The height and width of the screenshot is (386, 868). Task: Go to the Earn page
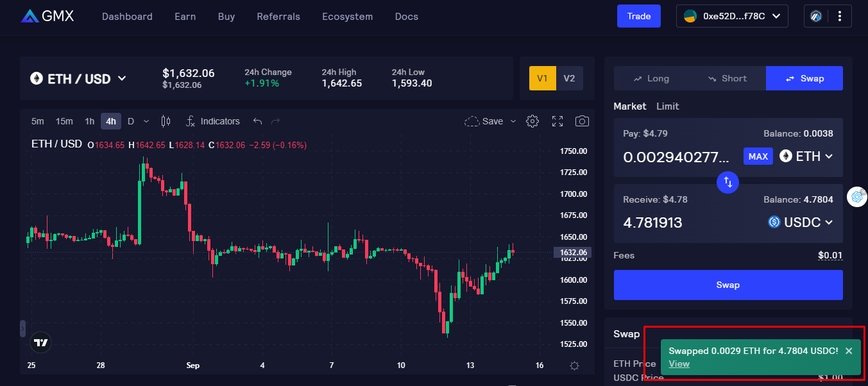point(185,17)
